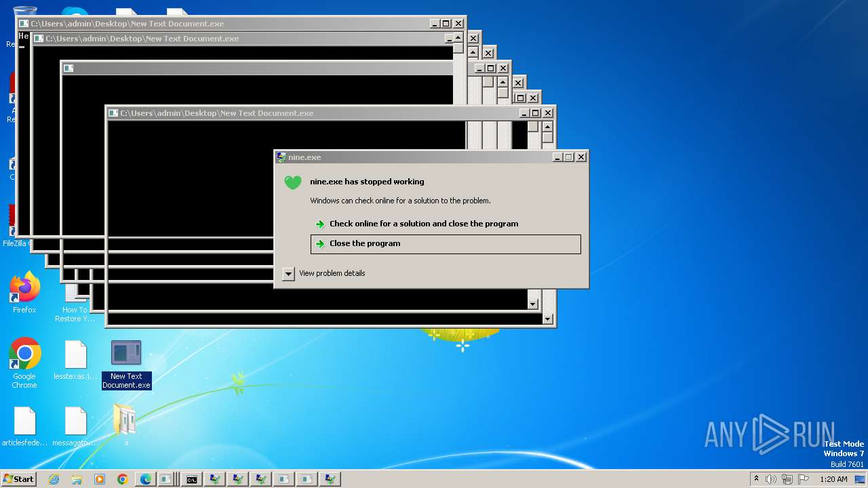Click the untitled console window's title bar icon

pyautogui.click(x=67, y=68)
